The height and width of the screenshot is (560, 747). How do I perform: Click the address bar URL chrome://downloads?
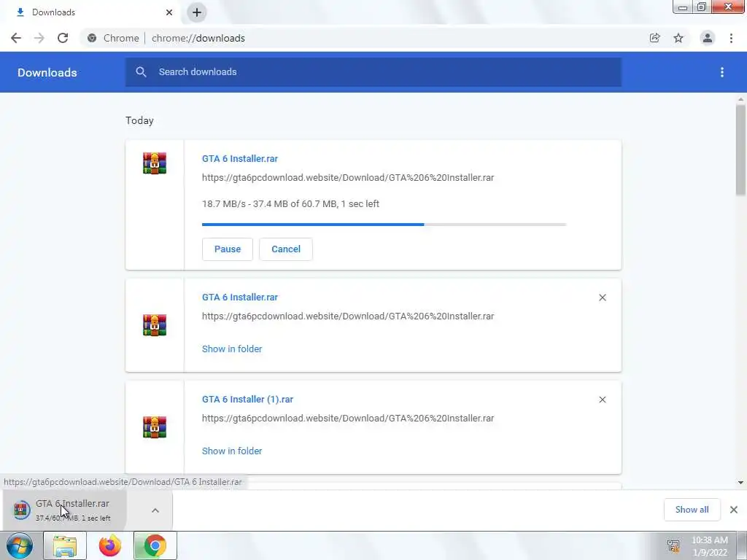click(198, 38)
